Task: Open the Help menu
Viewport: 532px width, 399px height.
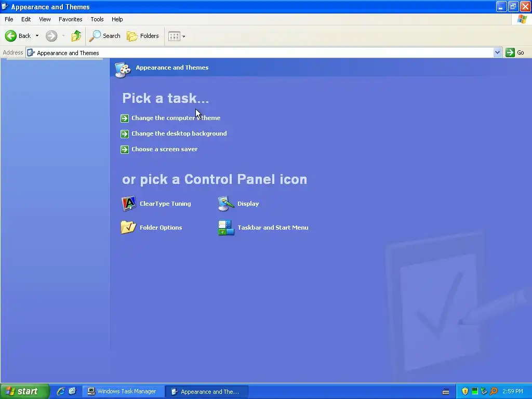Action: [x=117, y=19]
